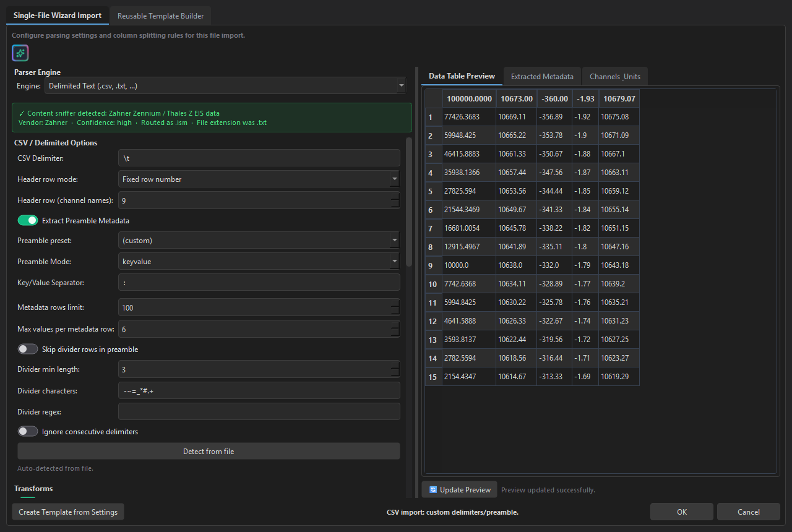Select column header -360.00
Viewport: 792px width, 532px height.
point(554,98)
